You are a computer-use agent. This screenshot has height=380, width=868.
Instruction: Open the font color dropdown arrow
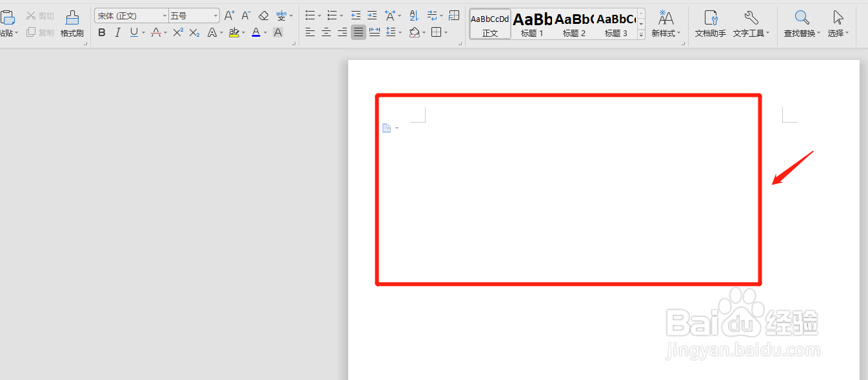266,33
